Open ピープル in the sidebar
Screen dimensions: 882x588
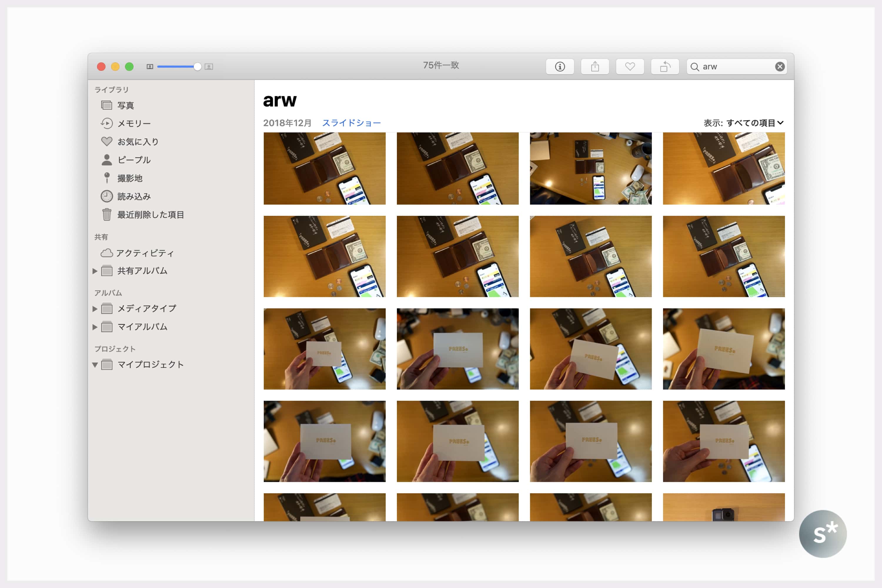133,160
